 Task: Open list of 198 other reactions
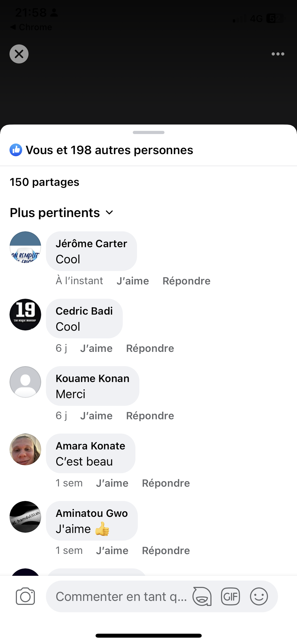(109, 150)
